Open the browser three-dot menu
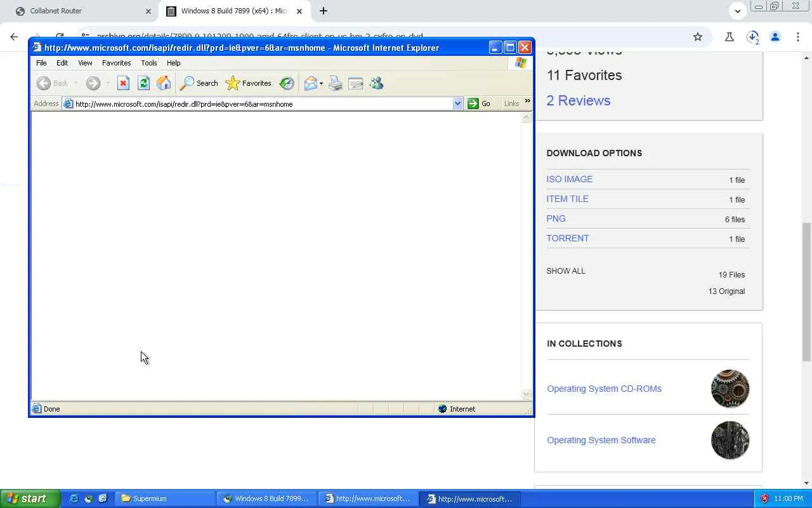 tap(798, 37)
